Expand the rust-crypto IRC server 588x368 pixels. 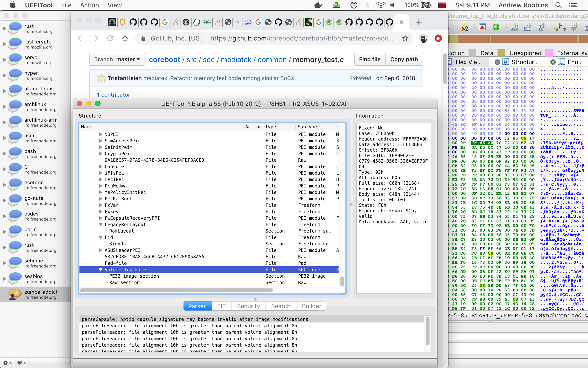[x=4, y=44]
